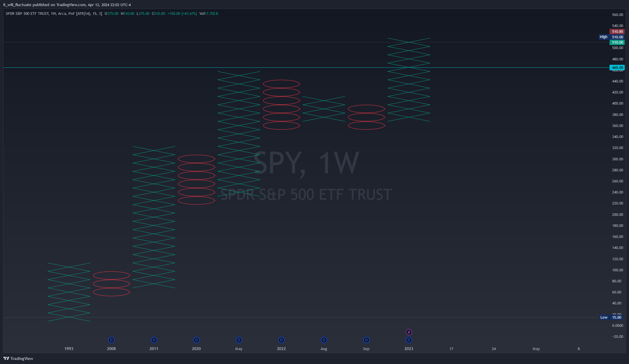Click the 2022 time axis label
Viewport: 629px width, 364px height.
click(281, 349)
